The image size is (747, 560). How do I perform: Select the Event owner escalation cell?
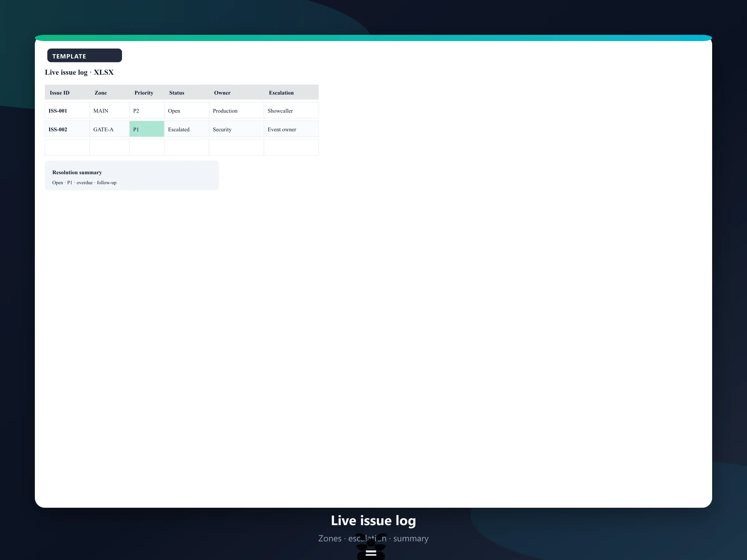pyautogui.click(x=291, y=129)
